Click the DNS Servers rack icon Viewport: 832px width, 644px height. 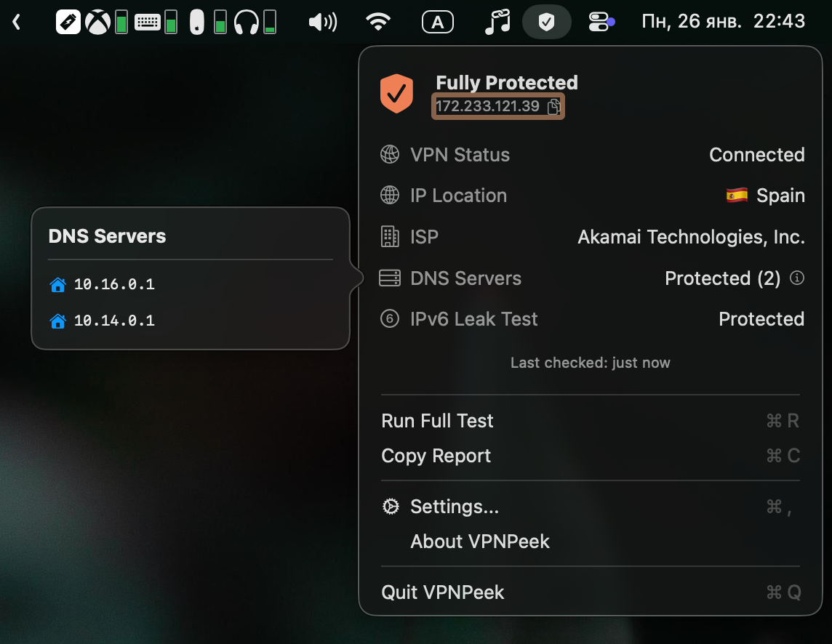pos(391,278)
